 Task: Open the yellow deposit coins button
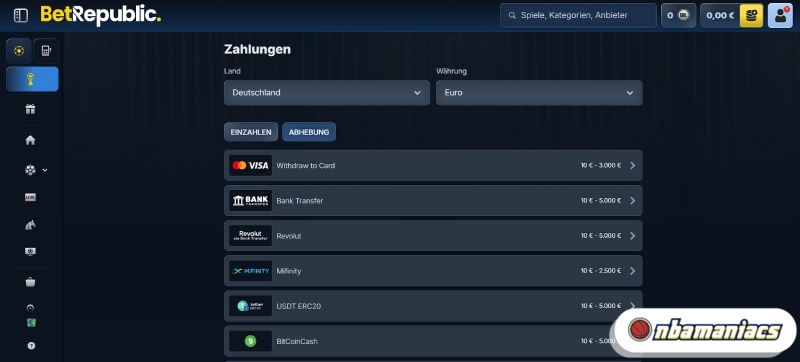(751, 15)
